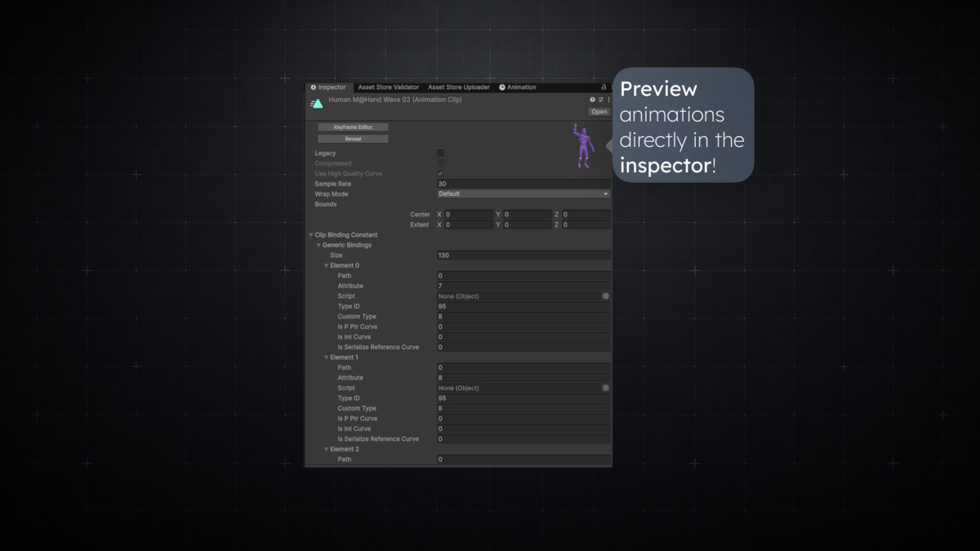
Task: Click the Reveal button
Action: [x=353, y=139]
